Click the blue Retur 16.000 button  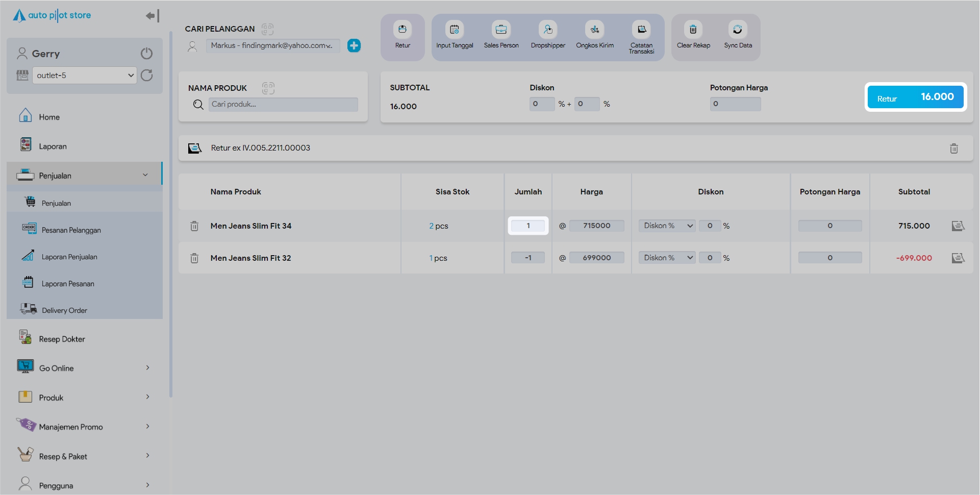click(x=915, y=97)
